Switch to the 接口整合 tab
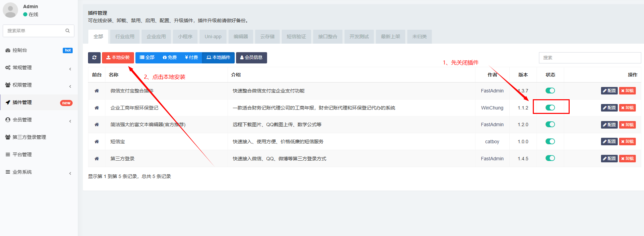Screen dimensions: 644x236 [328, 36]
